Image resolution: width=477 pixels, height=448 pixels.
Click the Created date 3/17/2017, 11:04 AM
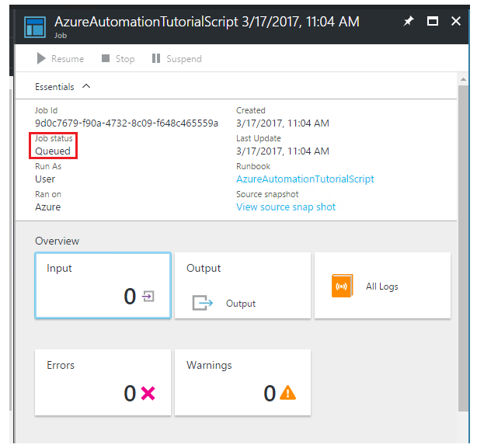[283, 123]
